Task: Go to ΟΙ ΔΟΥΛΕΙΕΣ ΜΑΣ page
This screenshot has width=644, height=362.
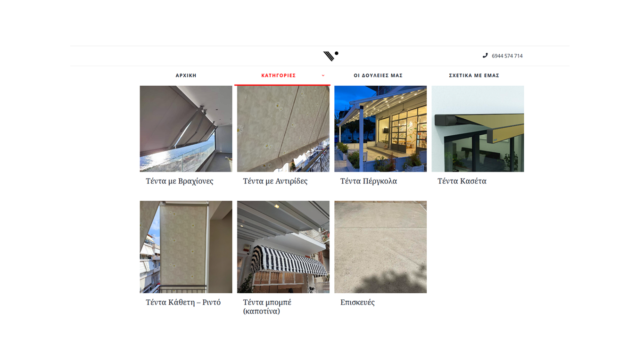Action: [x=378, y=75]
